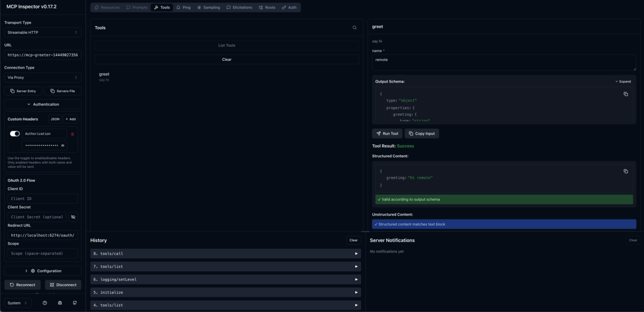
Task: Expand the Configuration section
Action: click(42, 271)
